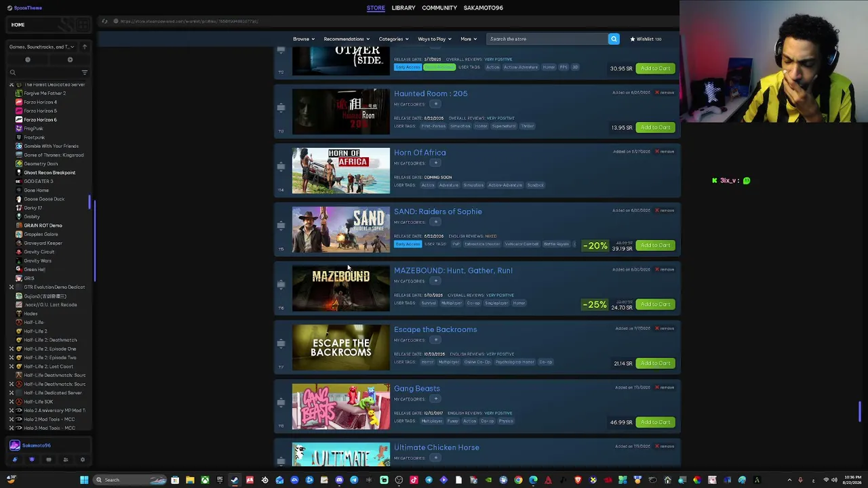Image resolution: width=868 pixels, height=488 pixels.
Task: Toggle the ready-to-play filter button
Action: point(70,60)
